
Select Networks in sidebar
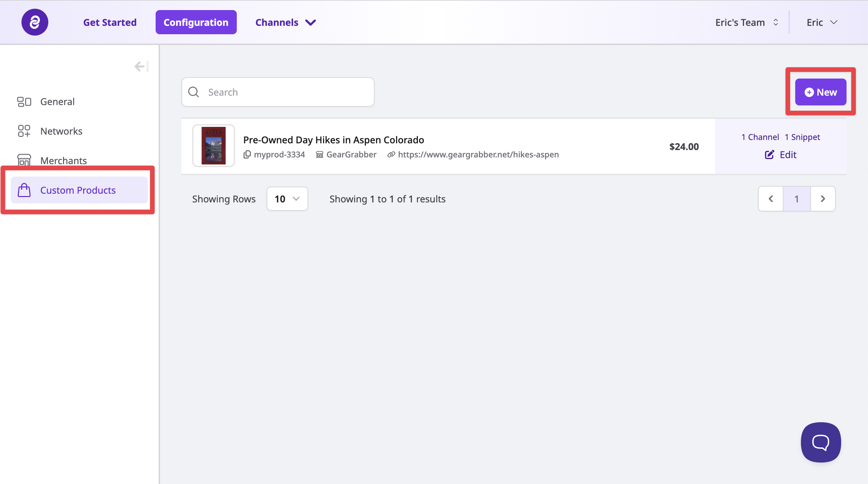[x=61, y=131]
